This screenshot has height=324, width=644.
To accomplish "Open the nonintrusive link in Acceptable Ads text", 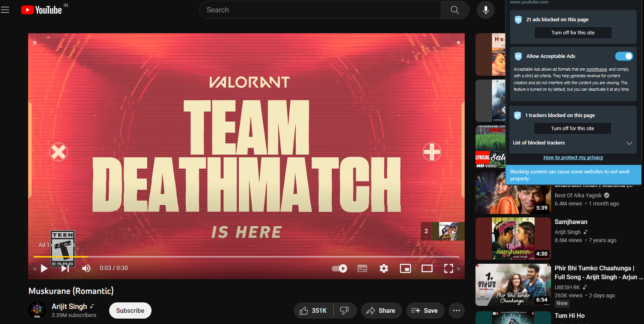I will click(597, 70).
